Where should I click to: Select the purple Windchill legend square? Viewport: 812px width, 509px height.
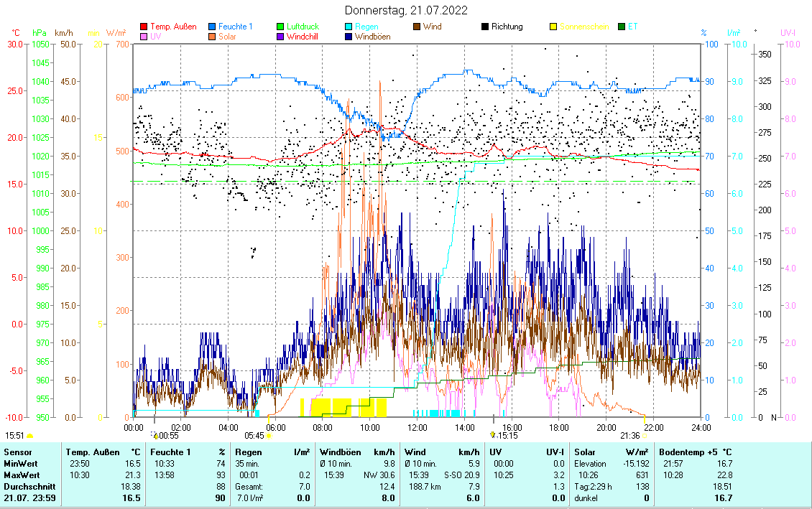[x=280, y=37]
